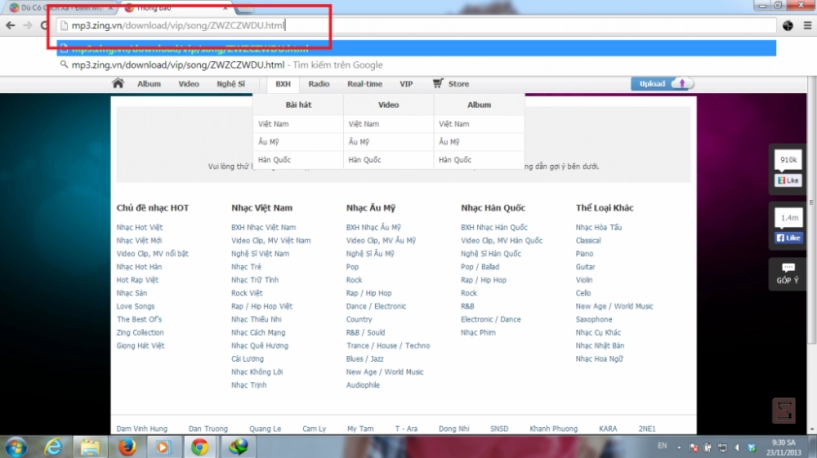817x458 pixels.
Task: Switch to Chrome in taskbar
Action: (200, 447)
